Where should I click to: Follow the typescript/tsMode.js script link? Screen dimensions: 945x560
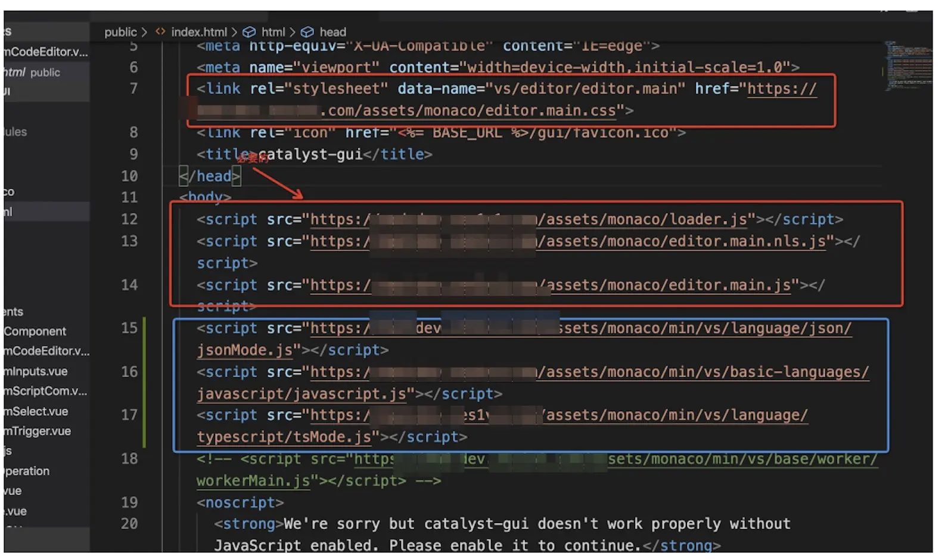[284, 437]
